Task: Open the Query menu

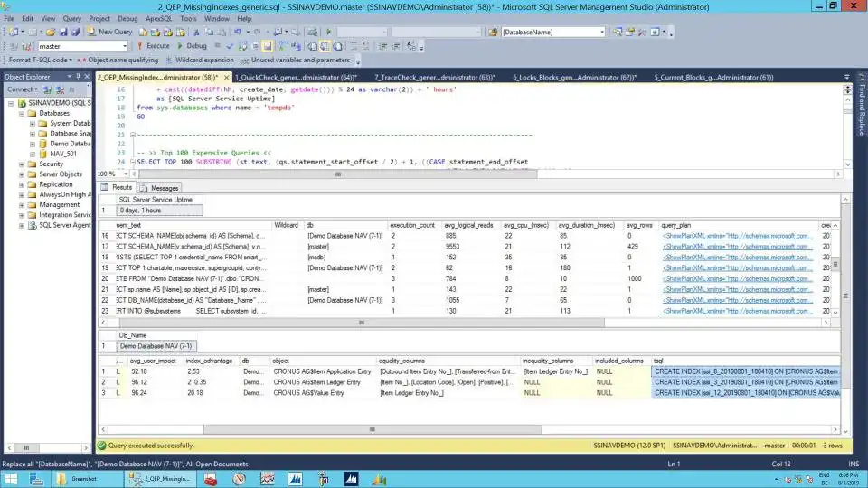Action: (72, 18)
